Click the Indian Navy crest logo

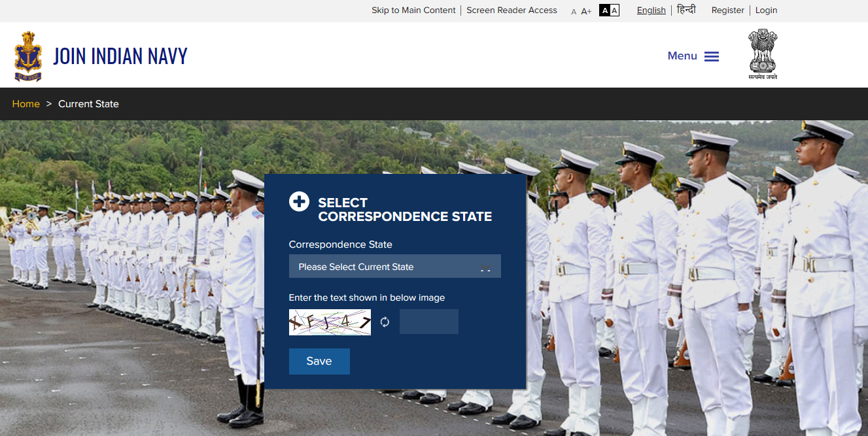27,56
